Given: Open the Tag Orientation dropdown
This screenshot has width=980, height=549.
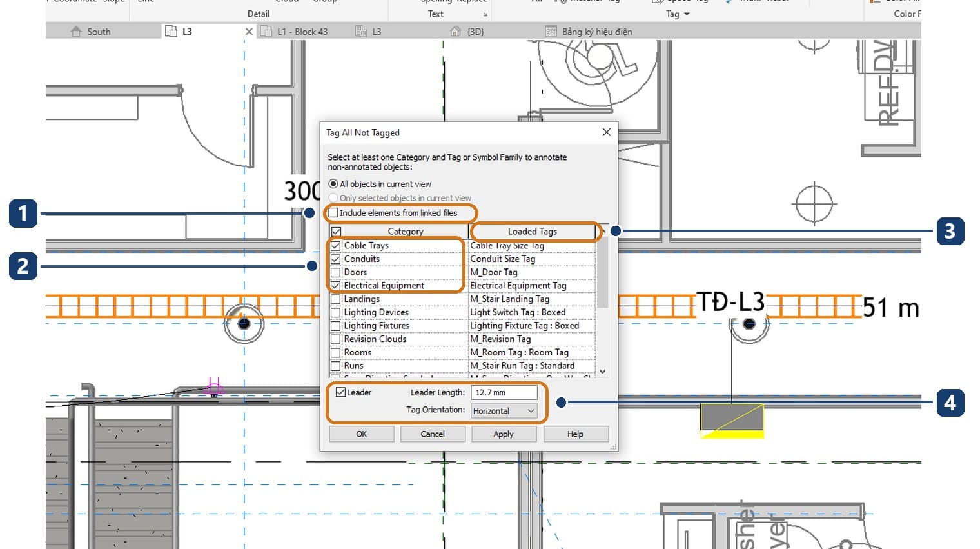Looking at the screenshot, I should pyautogui.click(x=504, y=411).
